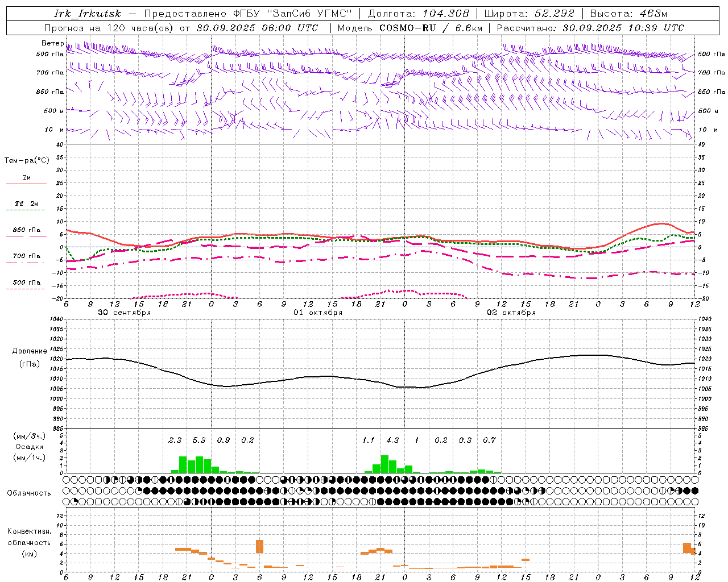Click the model name COSMO-RU / 6.6км

pos(431,28)
